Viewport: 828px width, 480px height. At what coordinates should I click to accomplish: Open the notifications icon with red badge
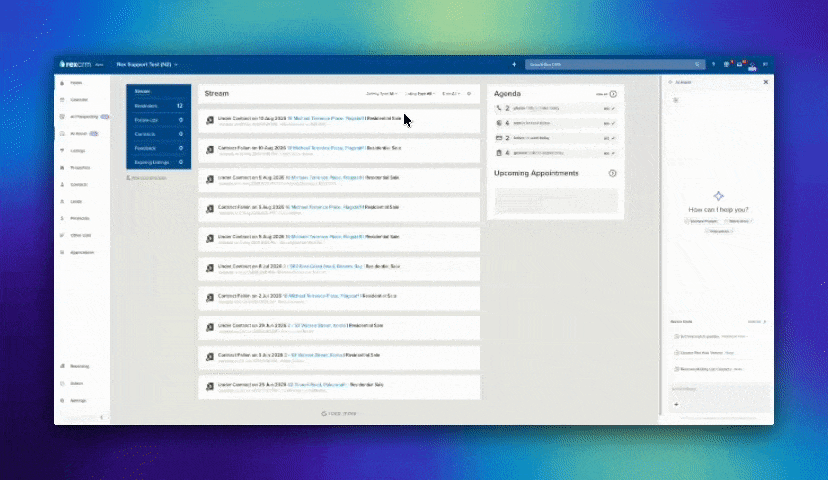(727, 64)
